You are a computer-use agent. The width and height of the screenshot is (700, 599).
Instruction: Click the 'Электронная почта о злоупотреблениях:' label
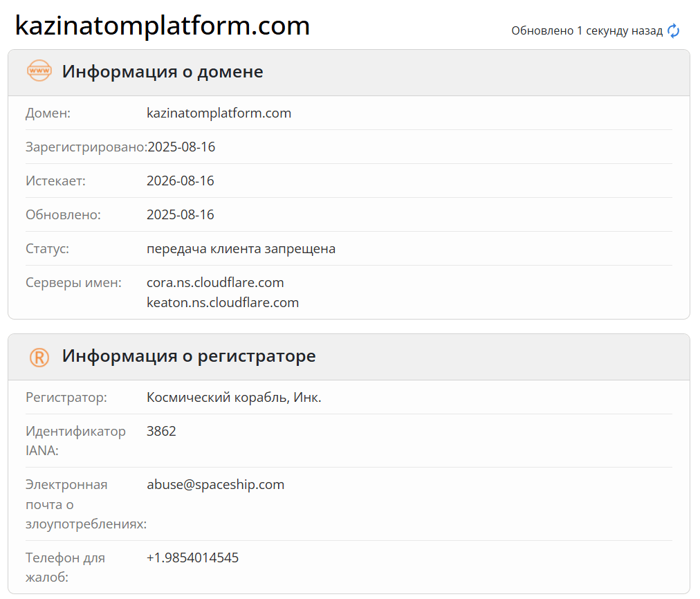click(86, 504)
